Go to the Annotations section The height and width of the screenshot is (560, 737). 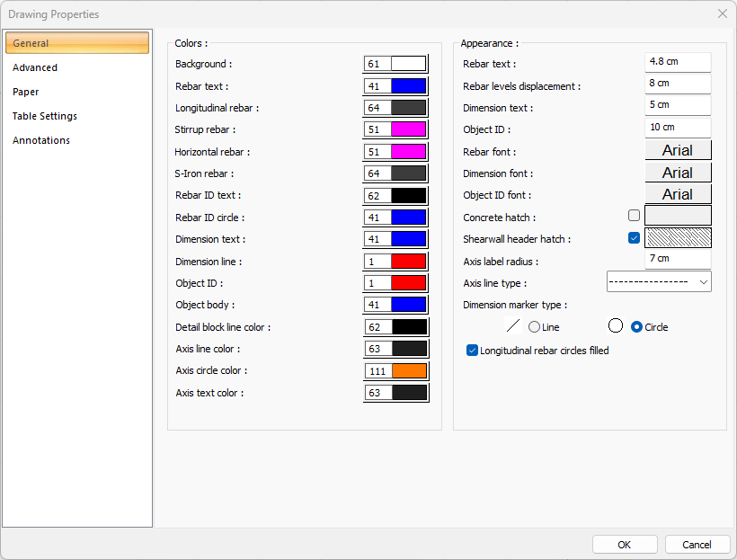[41, 140]
